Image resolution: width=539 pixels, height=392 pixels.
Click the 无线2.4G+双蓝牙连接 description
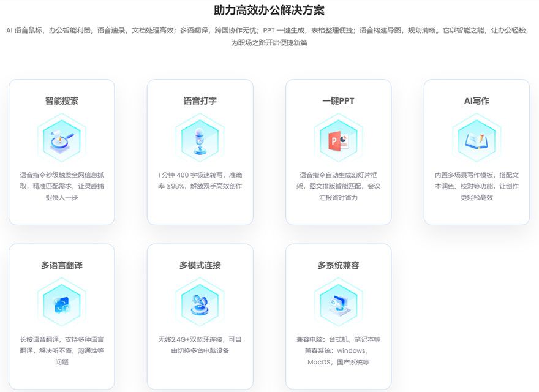click(x=200, y=345)
